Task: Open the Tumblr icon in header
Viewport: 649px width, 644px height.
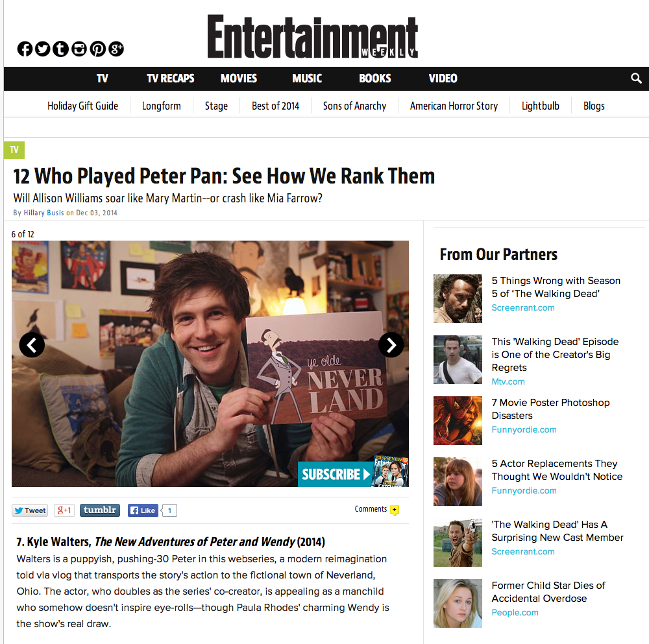Action: (61, 49)
